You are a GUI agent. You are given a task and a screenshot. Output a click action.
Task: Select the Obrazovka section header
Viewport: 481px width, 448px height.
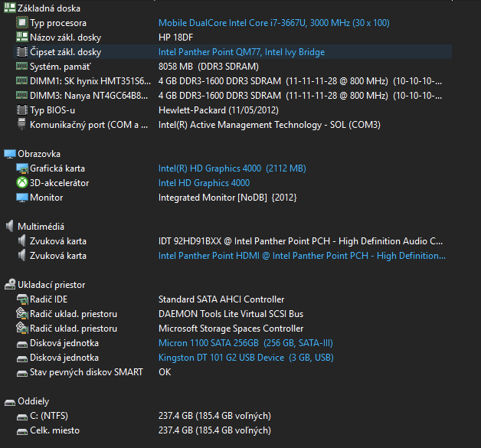(39, 154)
